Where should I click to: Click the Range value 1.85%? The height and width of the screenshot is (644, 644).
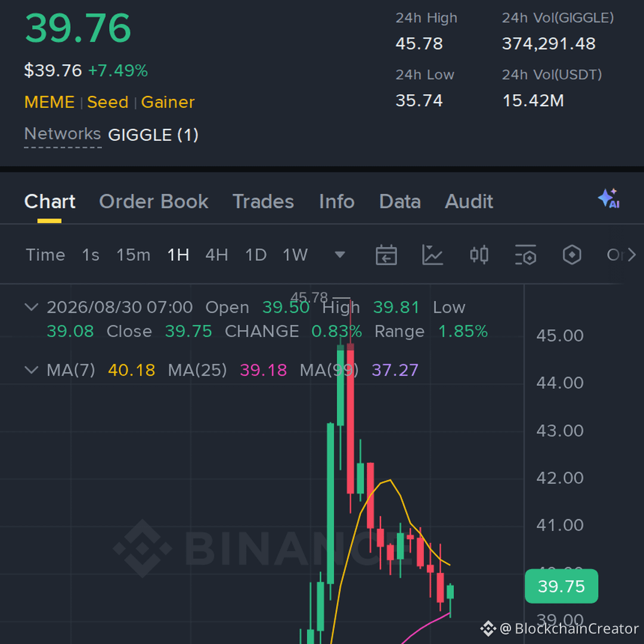tap(463, 331)
